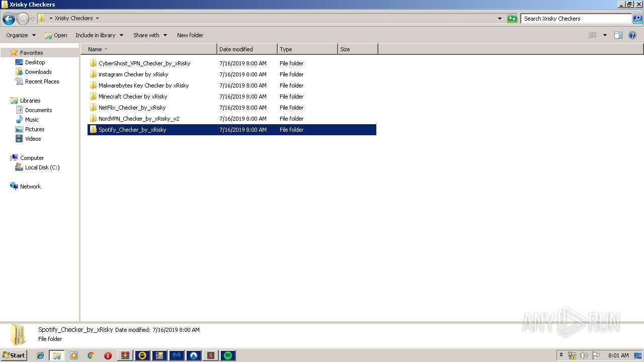Screen dimensions: 644x362
Task: Click the taskbar clock showing 8:01 AM
Action: (x=618, y=355)
